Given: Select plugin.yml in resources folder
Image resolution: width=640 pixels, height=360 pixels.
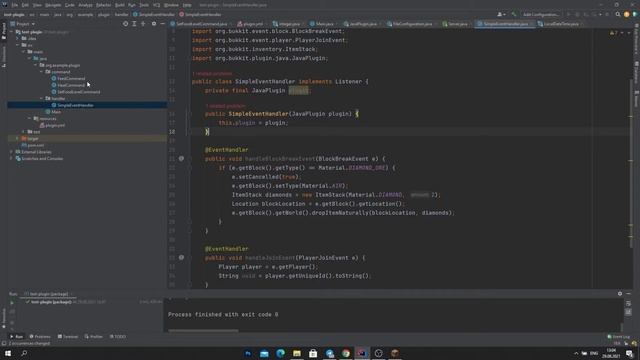Looking at the screenshot, I should pos(52,125).
